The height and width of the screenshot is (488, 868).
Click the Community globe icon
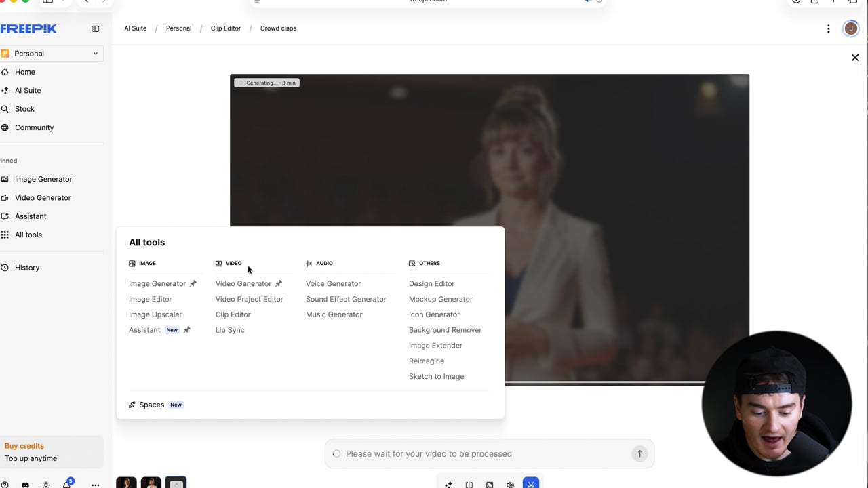point(5,127)
